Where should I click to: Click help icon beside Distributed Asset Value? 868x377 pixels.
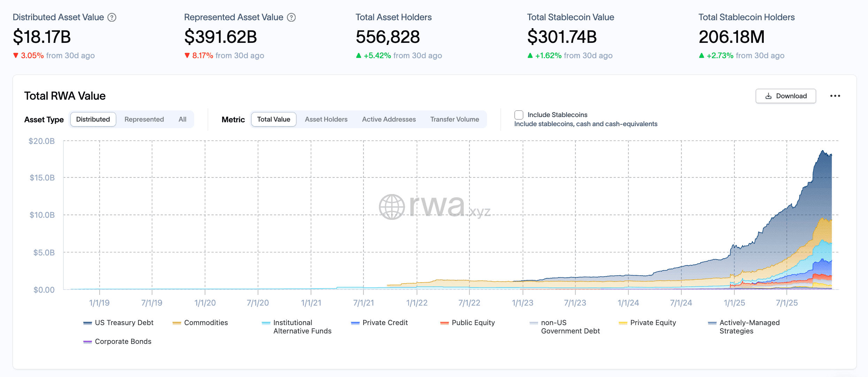(x=112, y=17)
